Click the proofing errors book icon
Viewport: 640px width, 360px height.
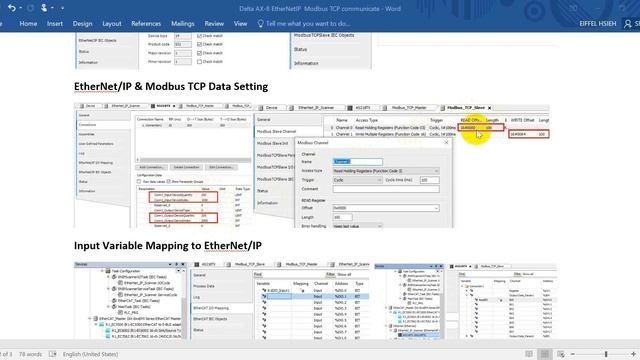point(53,354)
